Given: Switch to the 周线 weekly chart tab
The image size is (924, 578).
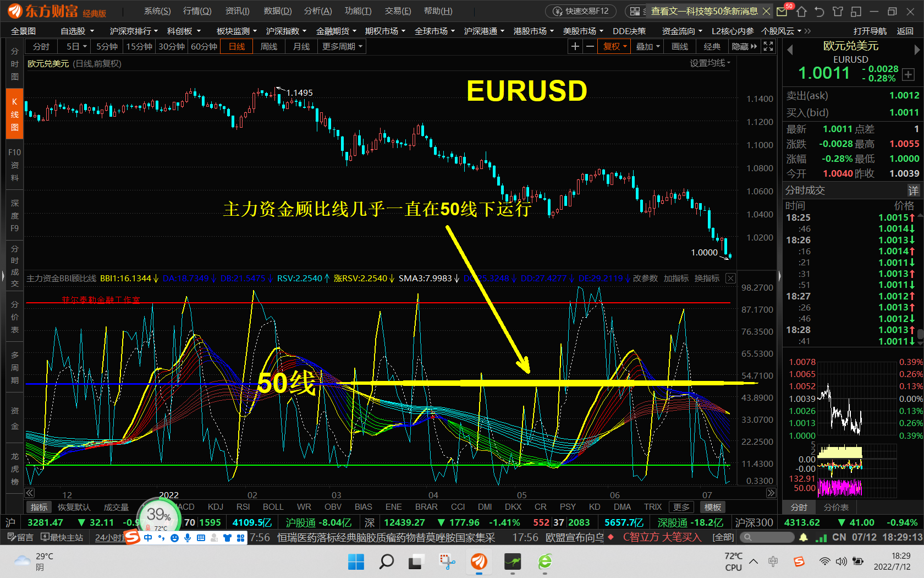Looking at the screenshot, I should [x=268, y=46].
